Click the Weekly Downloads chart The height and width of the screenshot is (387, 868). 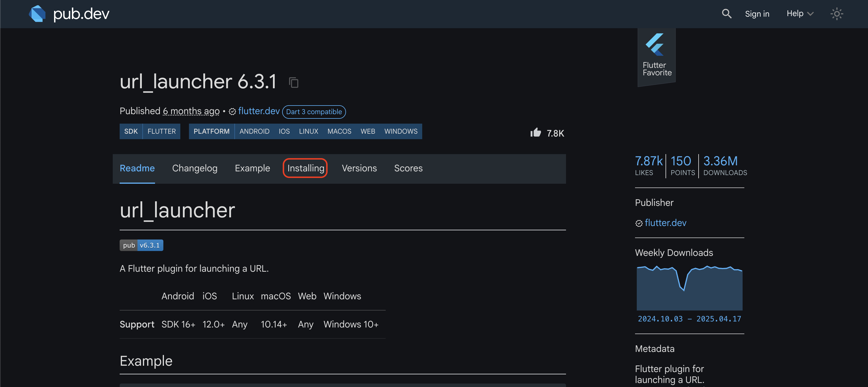(689, 288)
